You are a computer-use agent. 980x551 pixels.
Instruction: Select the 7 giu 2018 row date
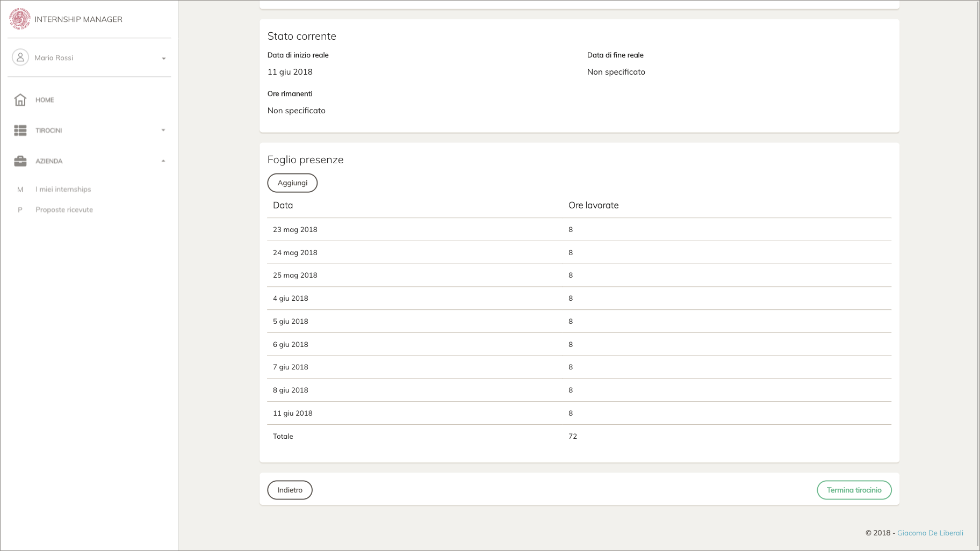pos(291,367)
